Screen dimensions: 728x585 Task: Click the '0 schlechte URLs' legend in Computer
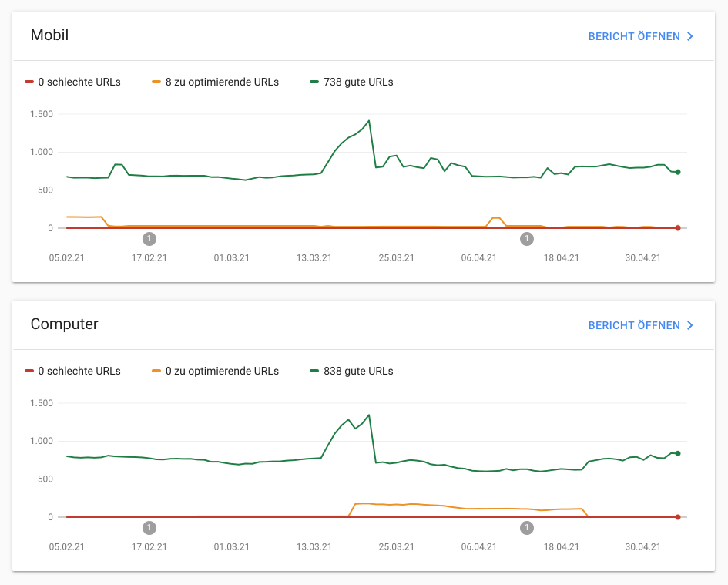point(73,371)
